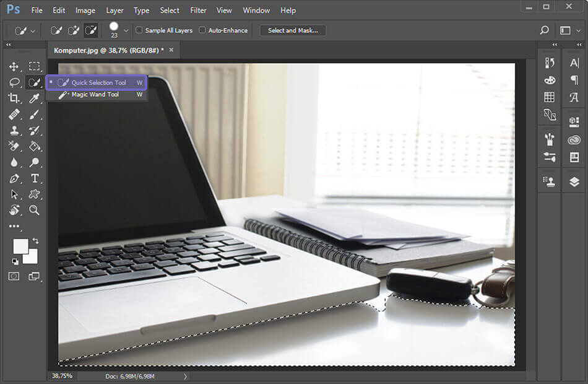The height and width of the screenshot is (384, 588).
Task: Choose Magic Wand Tool from flyout
Action: coord(97,95)
